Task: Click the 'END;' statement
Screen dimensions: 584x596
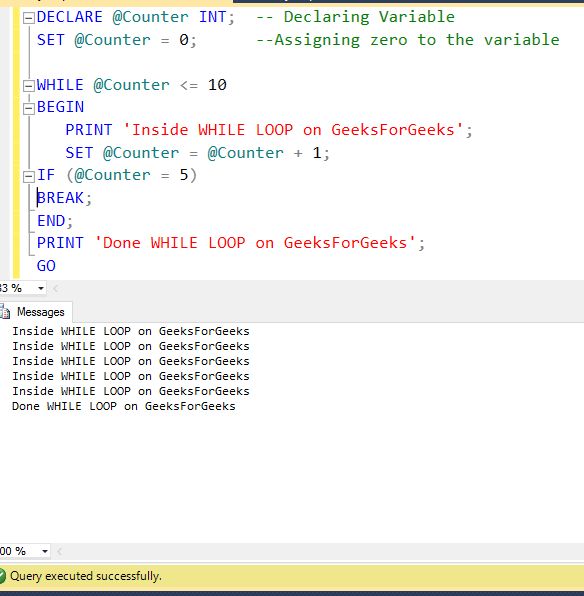Action: (x=55, y=221)
